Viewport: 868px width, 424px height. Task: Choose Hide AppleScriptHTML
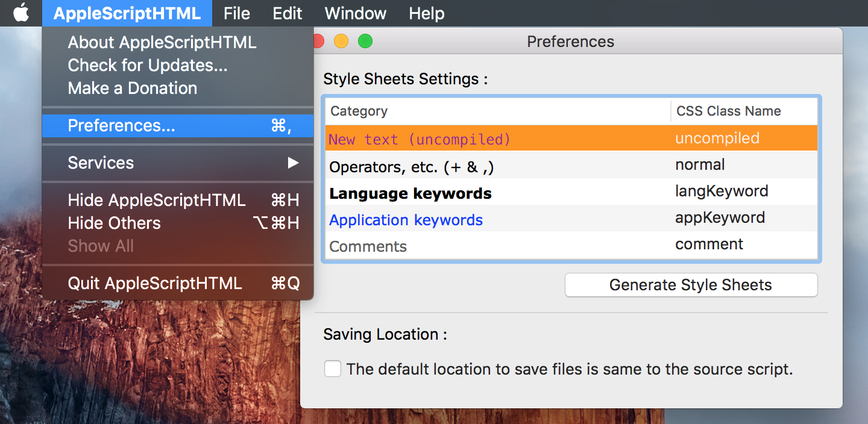[x=178, y=200]
